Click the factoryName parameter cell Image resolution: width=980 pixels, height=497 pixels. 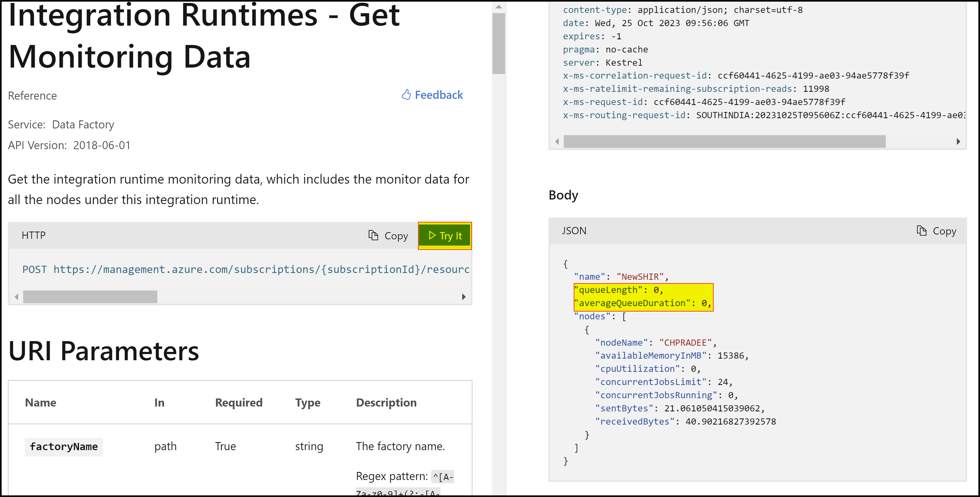click(x=64, y=447)
